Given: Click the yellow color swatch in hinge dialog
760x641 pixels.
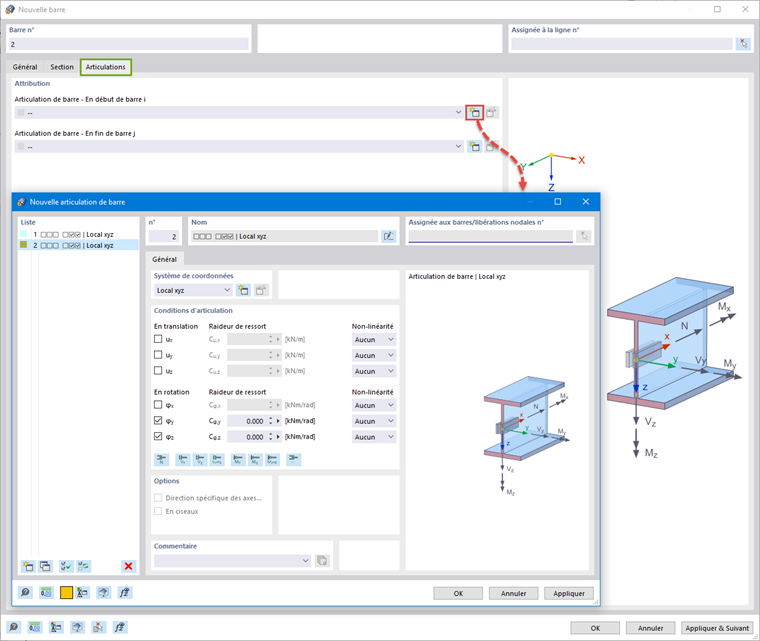Looking at the screenshot, I should click(x=66, y=593).
